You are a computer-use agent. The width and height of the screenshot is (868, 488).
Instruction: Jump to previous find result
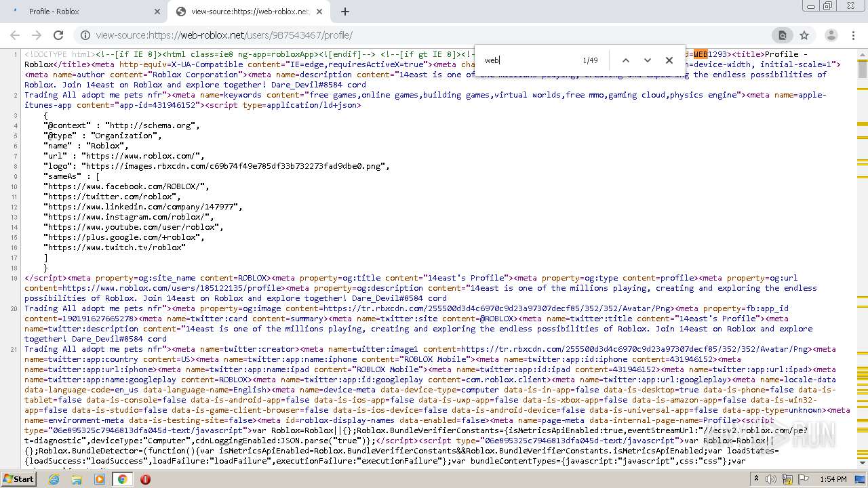point(626,60)
